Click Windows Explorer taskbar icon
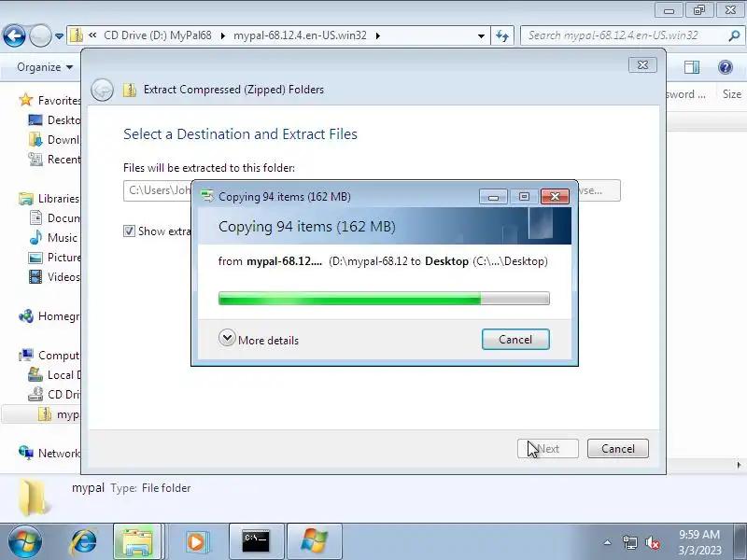 point(137,542)
